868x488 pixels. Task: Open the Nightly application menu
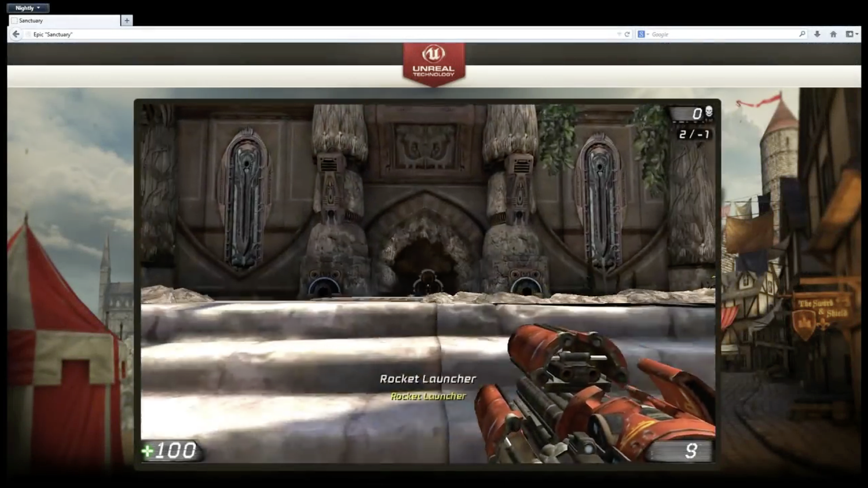[x=28, y=8]
